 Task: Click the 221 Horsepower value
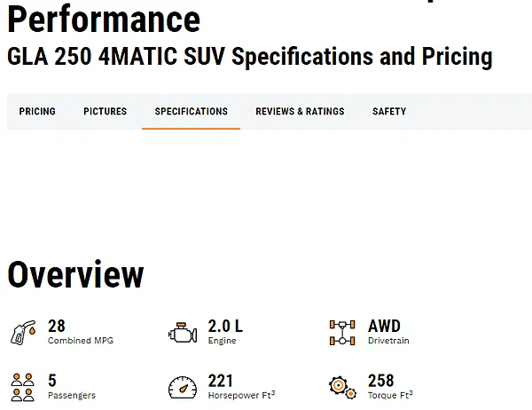tap(221, 381)
